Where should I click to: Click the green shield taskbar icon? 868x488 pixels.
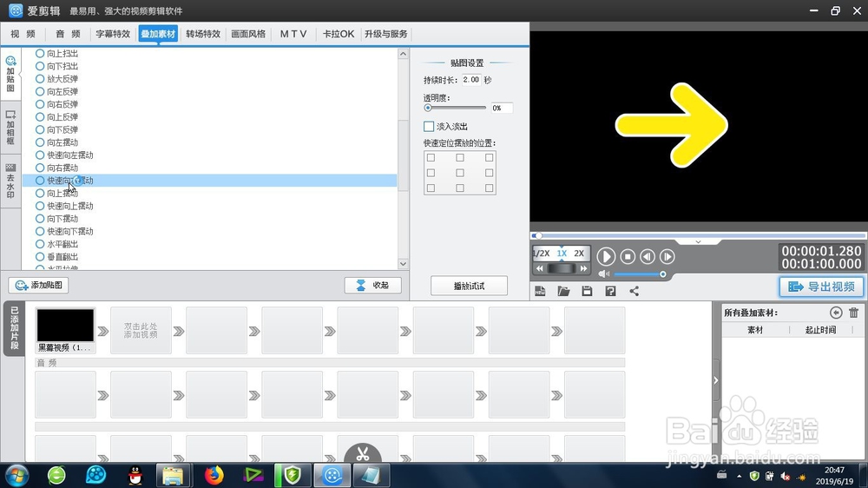pyautogui.click(x=293, y=475)
